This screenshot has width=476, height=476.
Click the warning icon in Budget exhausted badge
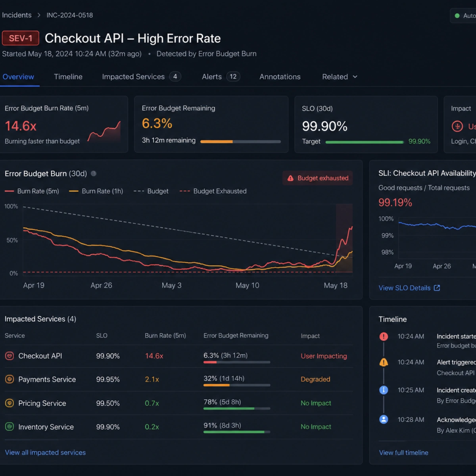click(x=290, y=178)
